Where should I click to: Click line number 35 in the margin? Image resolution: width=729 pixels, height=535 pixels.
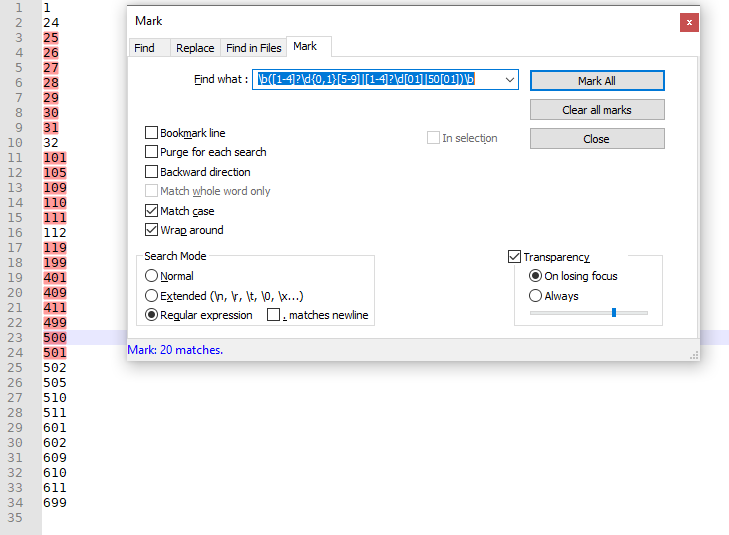(x=15, y=517)
